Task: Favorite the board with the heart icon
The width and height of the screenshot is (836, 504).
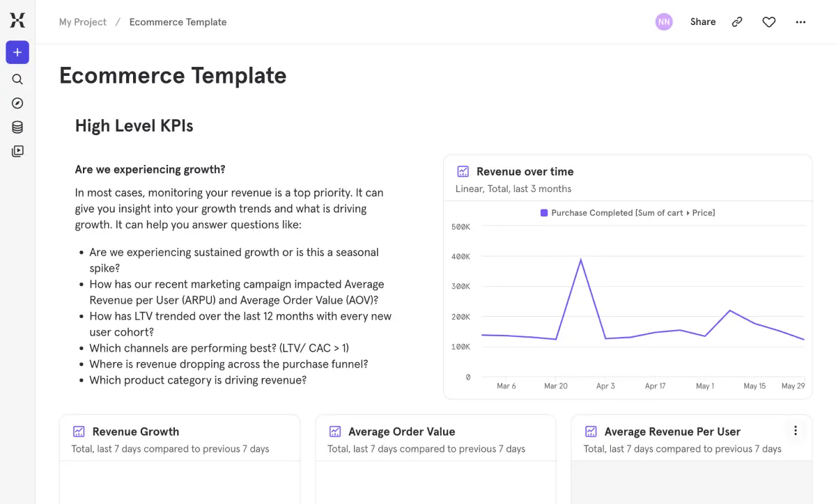Action: point(768,22)
